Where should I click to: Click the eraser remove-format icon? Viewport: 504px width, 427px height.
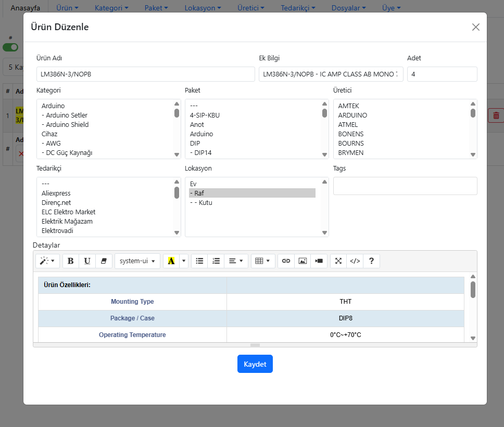(104, 261)
